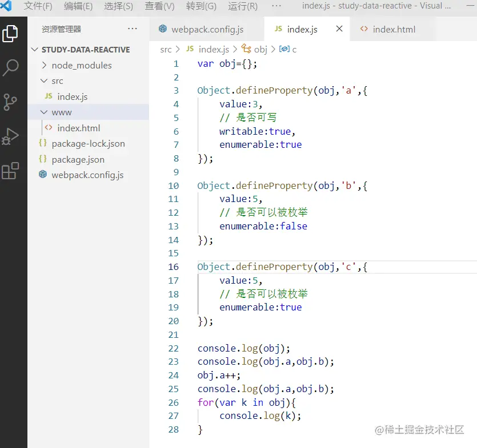
Task: Switch to the index.html tab
Action: [x=393, y=29]
